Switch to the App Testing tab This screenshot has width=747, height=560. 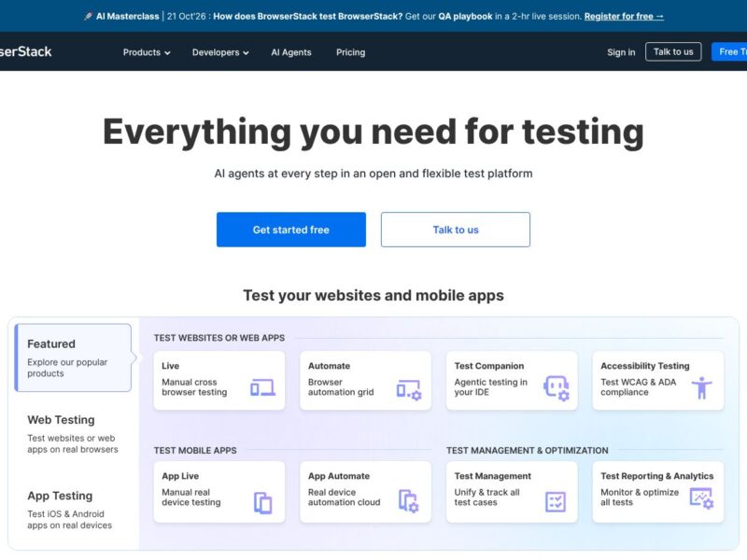coord(70,510)
